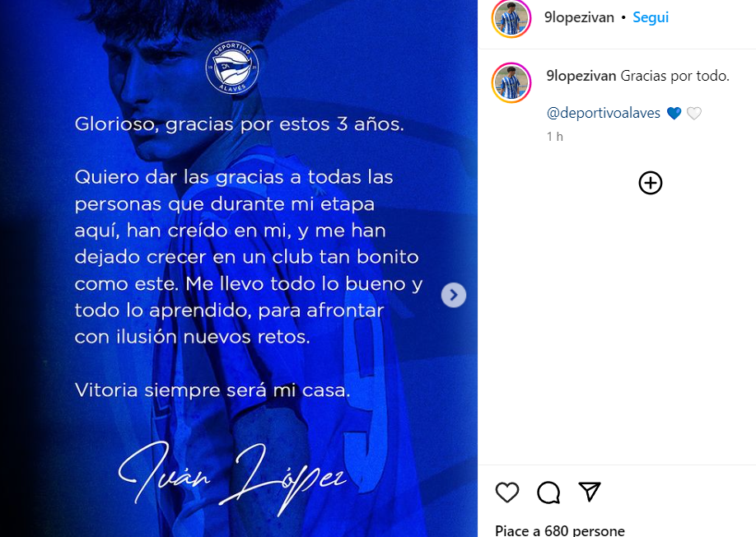
Task: Click the 'Glorioso, gracias por estos 3 años' heading
Action: (239, 124)
